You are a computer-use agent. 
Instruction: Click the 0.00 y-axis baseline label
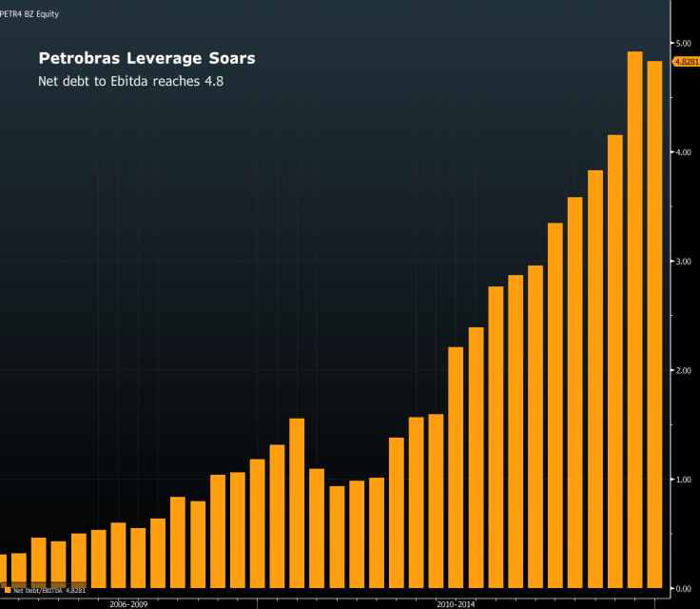[683, 588]
